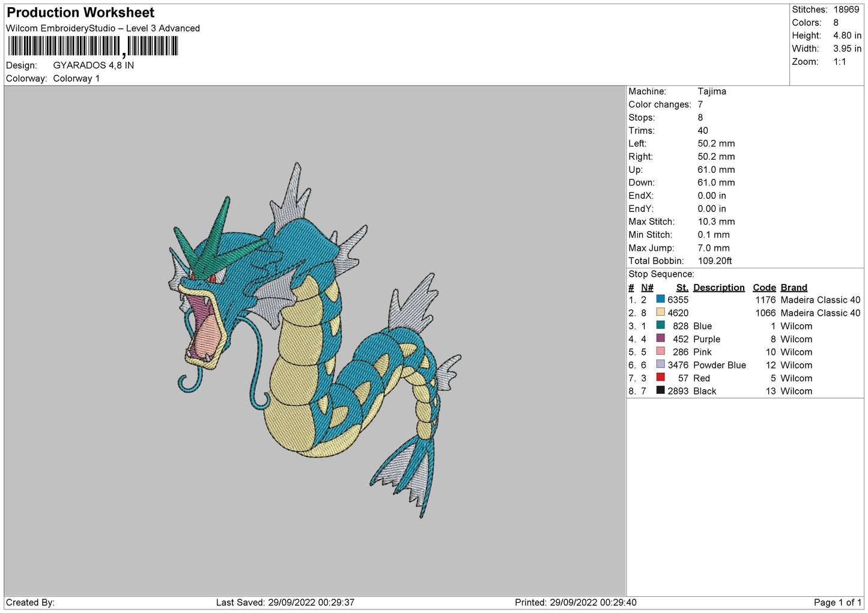Click the 'Pink' description in stop 5
The height and width of the screenshot is (613, 868).
702,352
